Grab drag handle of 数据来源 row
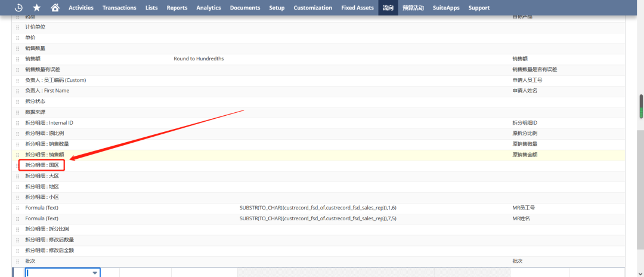This screenshot has height=277, width=644. point(18,113)
